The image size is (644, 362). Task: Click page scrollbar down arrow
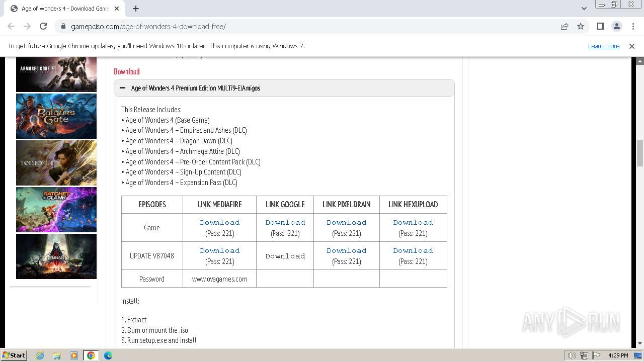point(640,344)
